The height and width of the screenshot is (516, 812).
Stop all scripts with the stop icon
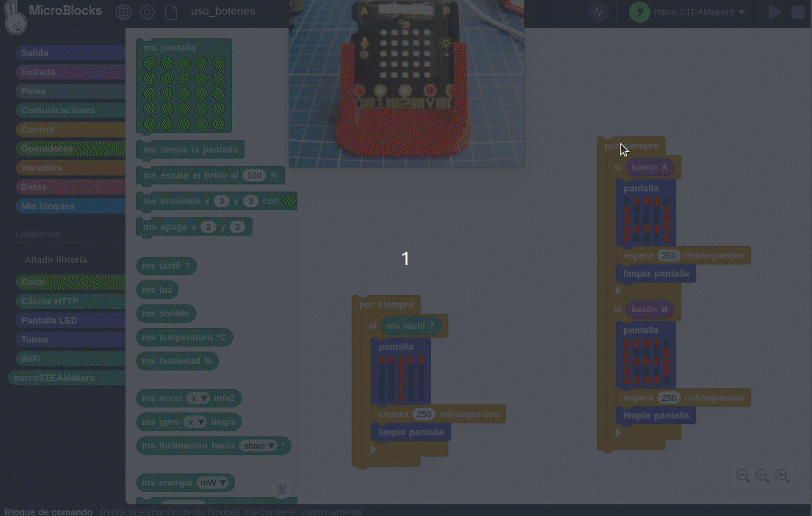tap(798, 12)
